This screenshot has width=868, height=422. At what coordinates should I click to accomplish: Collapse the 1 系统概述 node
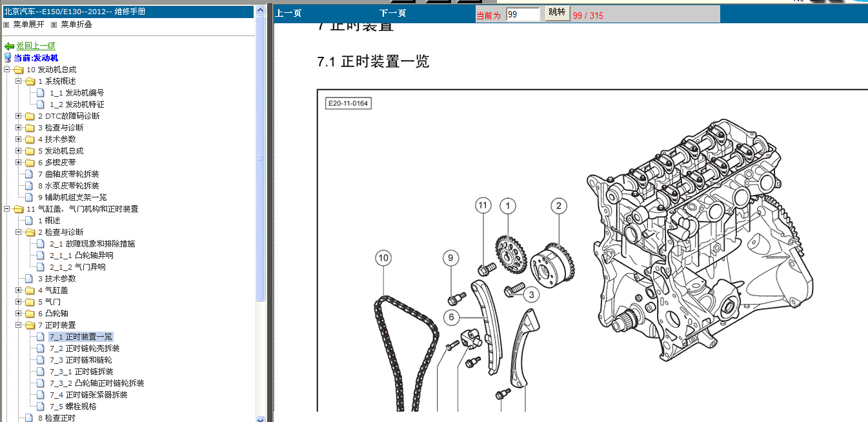tap(19, 81)
